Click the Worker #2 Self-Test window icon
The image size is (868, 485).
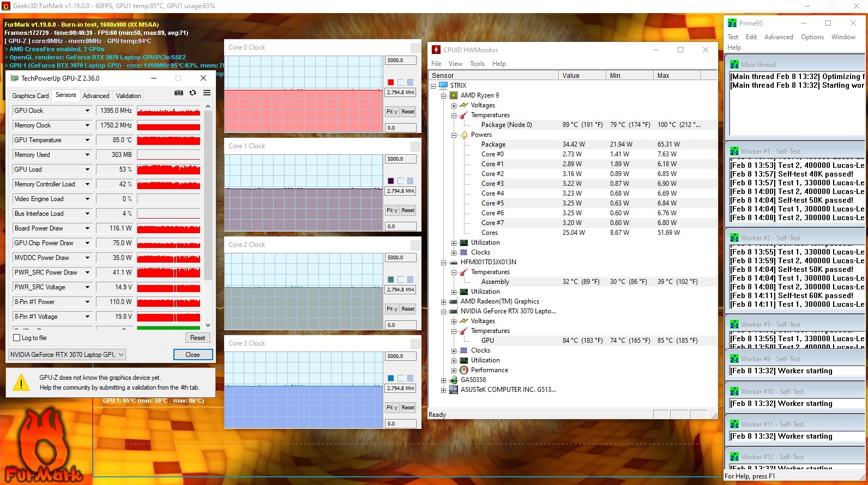734,238
